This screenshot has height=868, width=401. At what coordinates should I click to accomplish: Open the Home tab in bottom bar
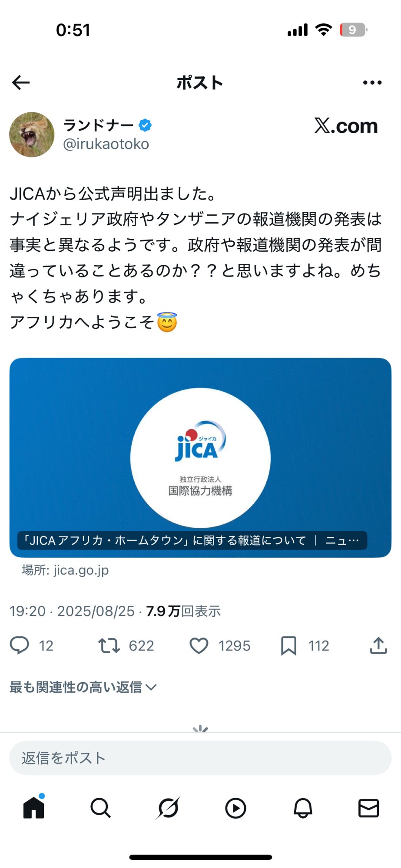click(x=34, y=807)
